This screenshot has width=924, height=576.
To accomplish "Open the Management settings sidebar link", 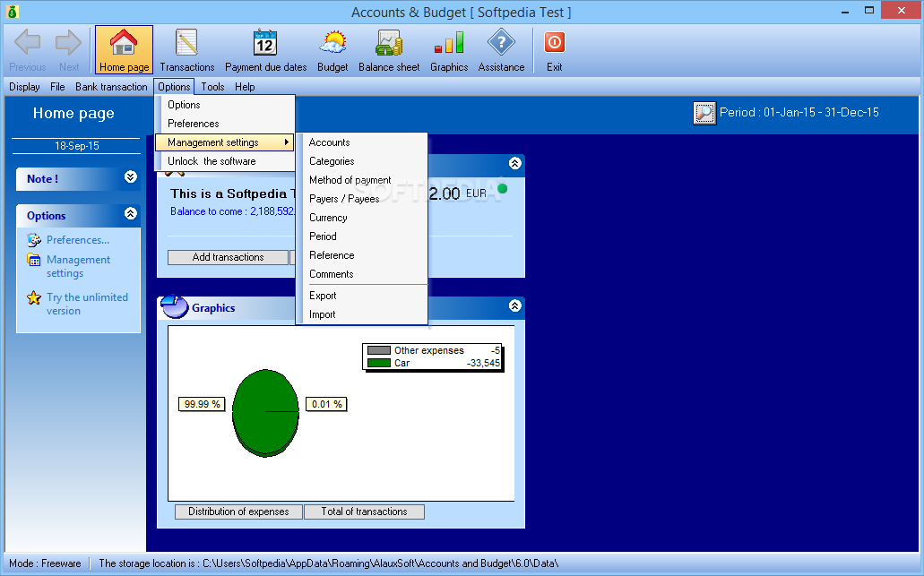I will pos(78,266).
